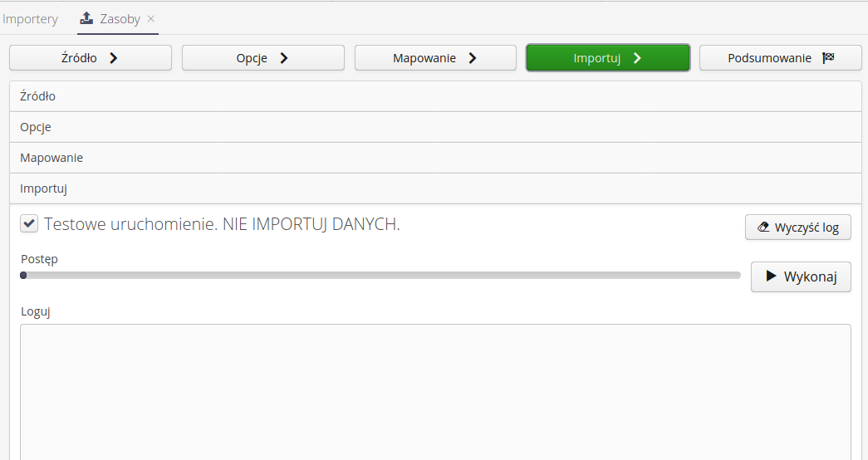Click the chevron arrow on Mapowanie button
The height and width of the screenshot is (460, 868).
(472, 58)
